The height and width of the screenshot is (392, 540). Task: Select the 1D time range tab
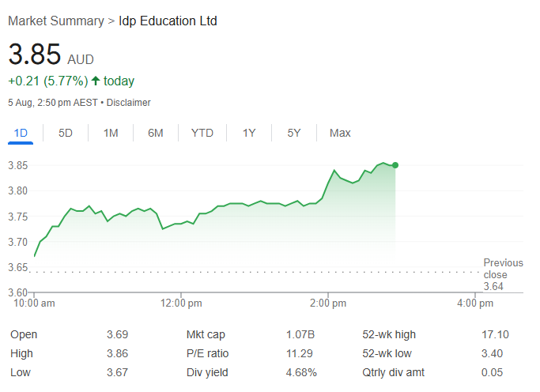21,133
